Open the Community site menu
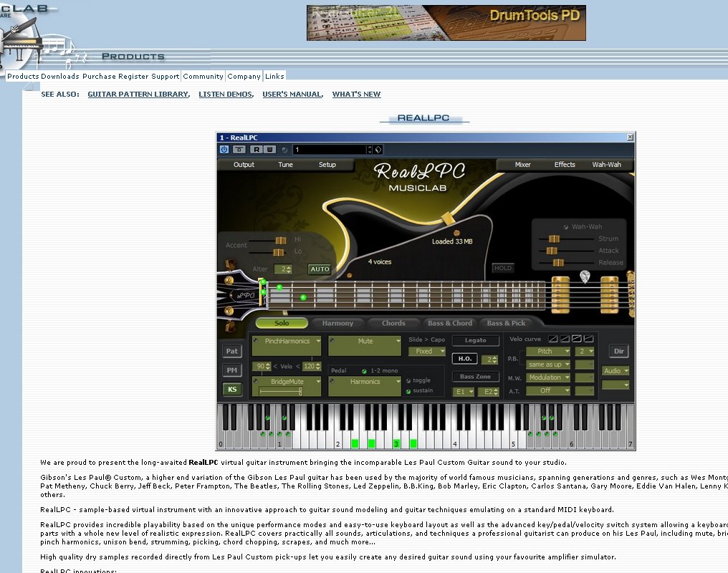The image size is (728, 573). [x=203, y=76]
